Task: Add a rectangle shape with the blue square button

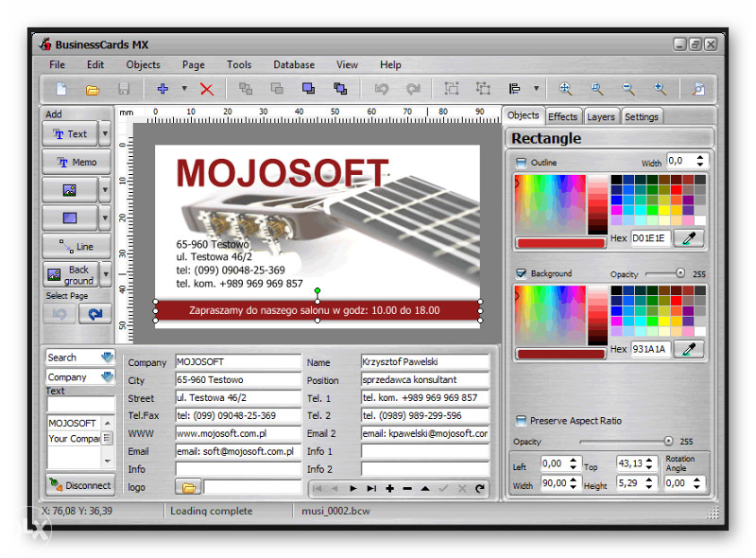Action: point(70,218)
